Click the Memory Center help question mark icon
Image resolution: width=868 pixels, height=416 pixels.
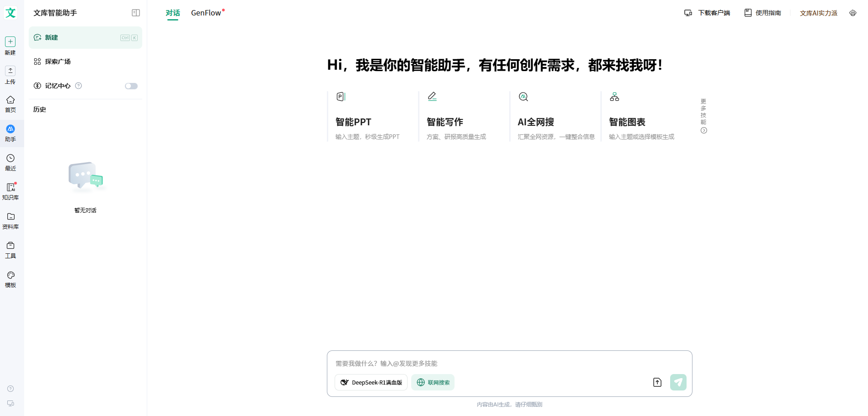pos(78,86)
